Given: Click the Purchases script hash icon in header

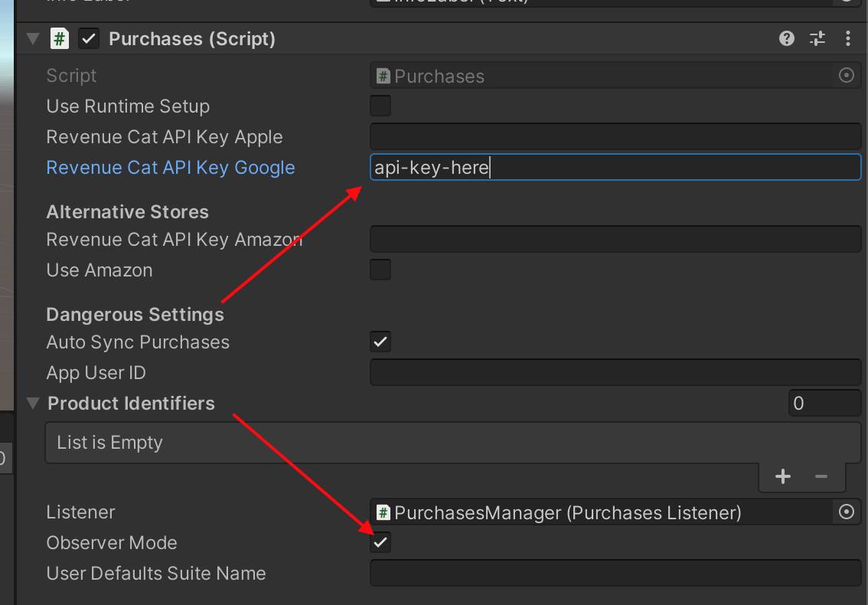Looking at the screenshot, I should click(60, 38).
